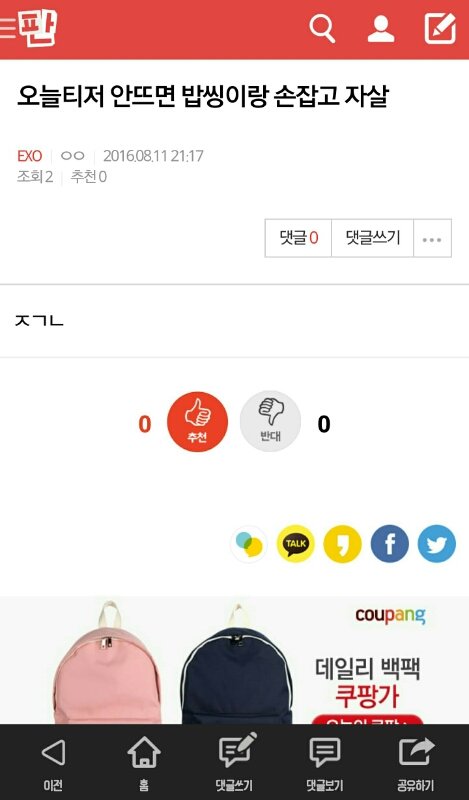
Task: Open the EXO category link
Action: tap(30, 156)
